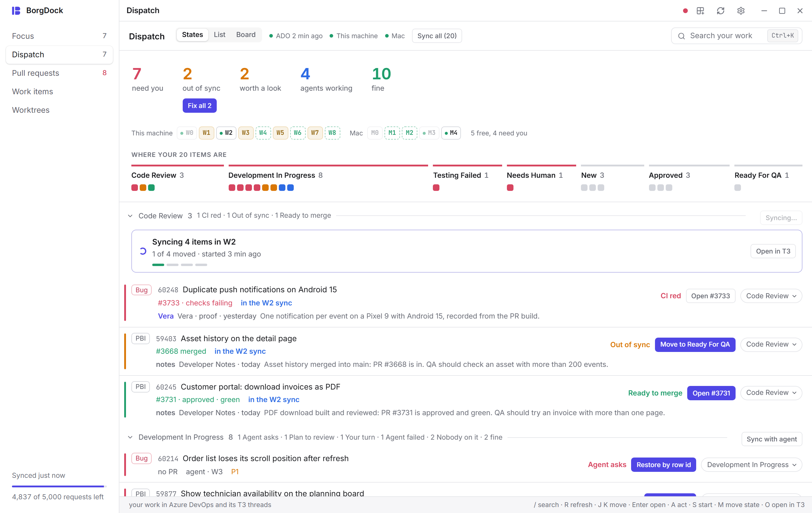812x513 pixels.
Task: Click Move to Ready For QA
Action: click(695, 344)
